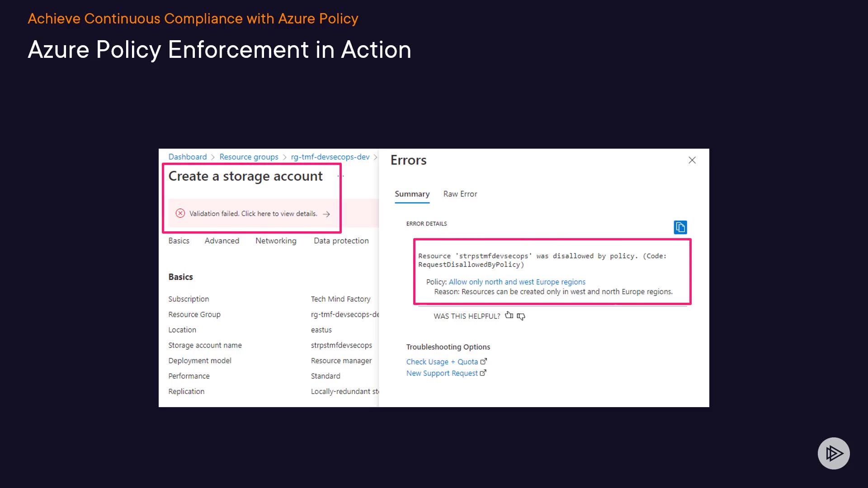Close the Errors panel

[692, 160]
